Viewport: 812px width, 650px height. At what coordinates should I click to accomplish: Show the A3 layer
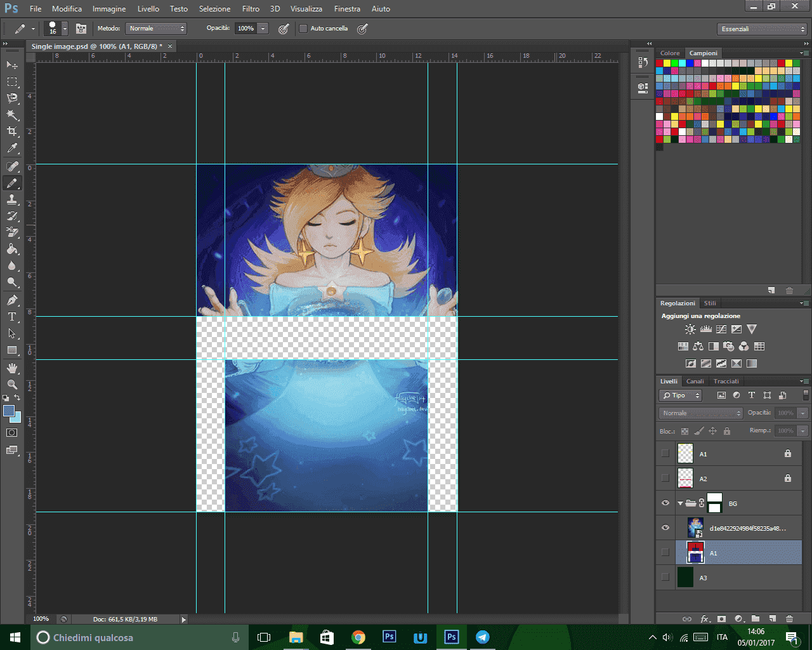pos(665,578)
